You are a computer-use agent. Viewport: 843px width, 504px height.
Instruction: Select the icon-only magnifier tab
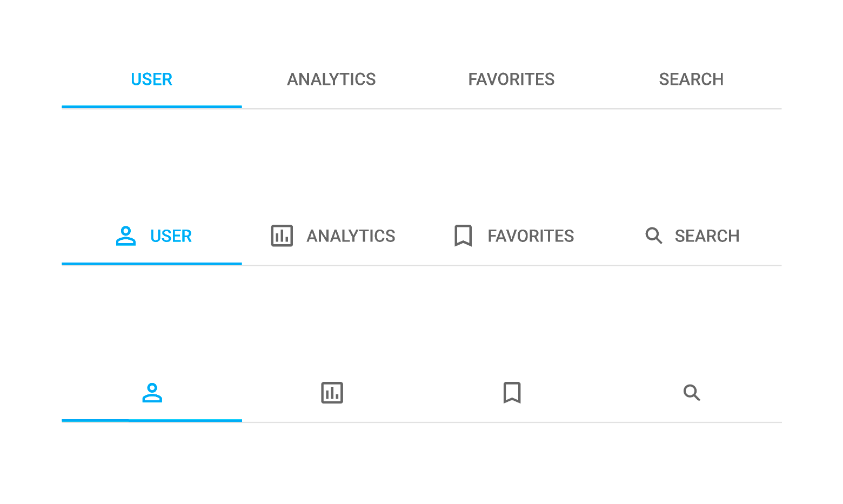tap(692, 393)
